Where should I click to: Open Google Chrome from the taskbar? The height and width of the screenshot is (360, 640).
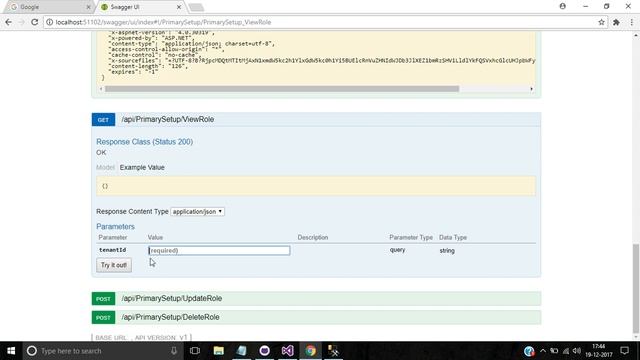coord(310,351)
